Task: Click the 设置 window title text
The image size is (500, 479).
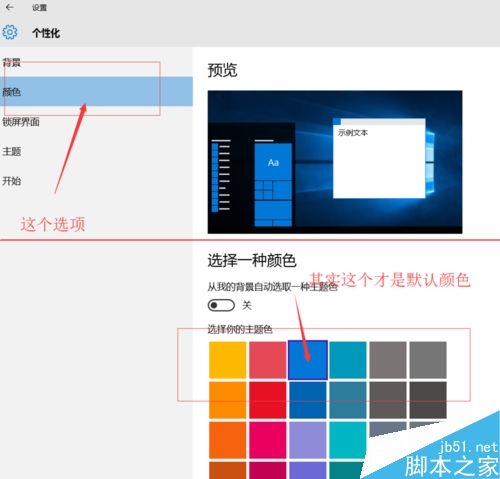Action: pos(39,7)
